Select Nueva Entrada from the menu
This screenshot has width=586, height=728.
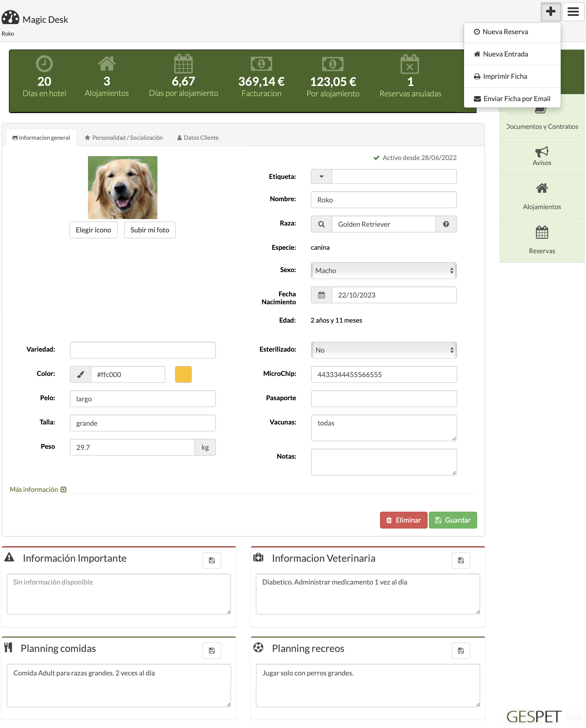click(x=512, y=54)
